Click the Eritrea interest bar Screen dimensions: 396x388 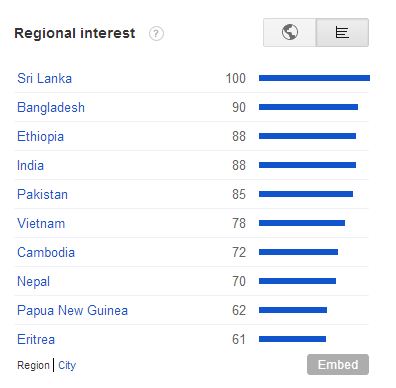pyautogui.click(x=292, y=339)
